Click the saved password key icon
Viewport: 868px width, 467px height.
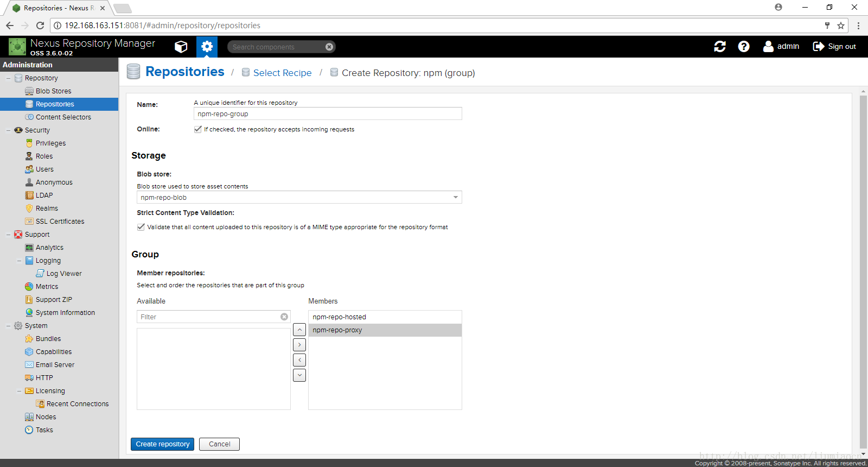[x=827, y=26]
